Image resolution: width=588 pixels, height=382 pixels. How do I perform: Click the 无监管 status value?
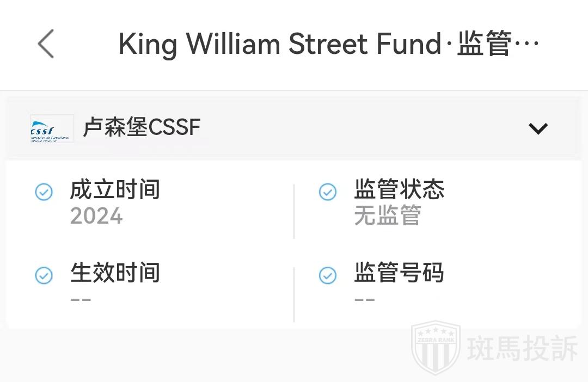(388, 216)
